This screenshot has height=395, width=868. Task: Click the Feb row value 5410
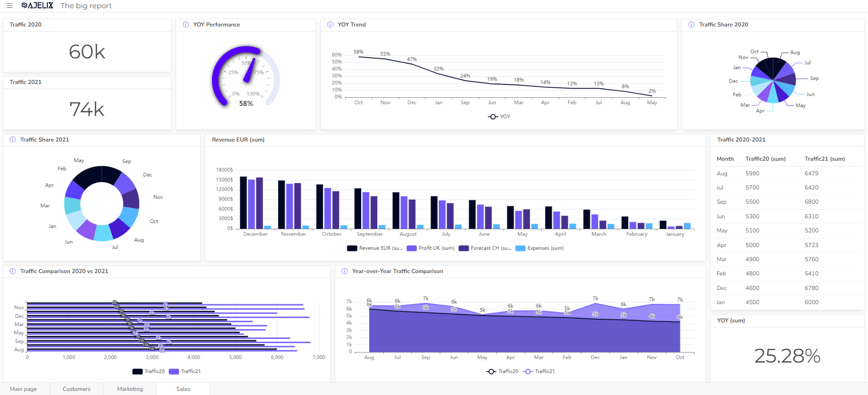pyautogui.click(x=811, y=274)
